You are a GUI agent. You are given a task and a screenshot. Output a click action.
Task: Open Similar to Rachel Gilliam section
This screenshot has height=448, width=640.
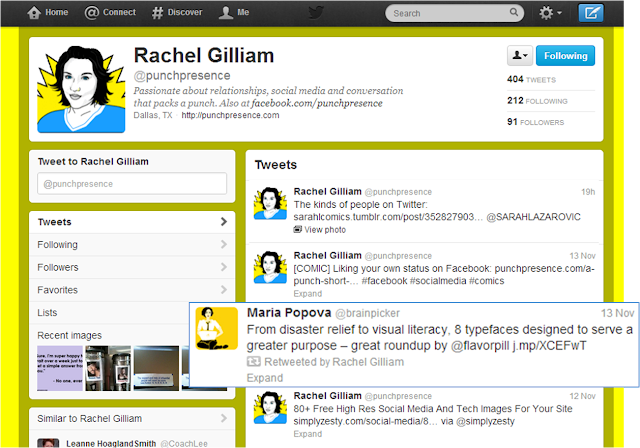132,419
